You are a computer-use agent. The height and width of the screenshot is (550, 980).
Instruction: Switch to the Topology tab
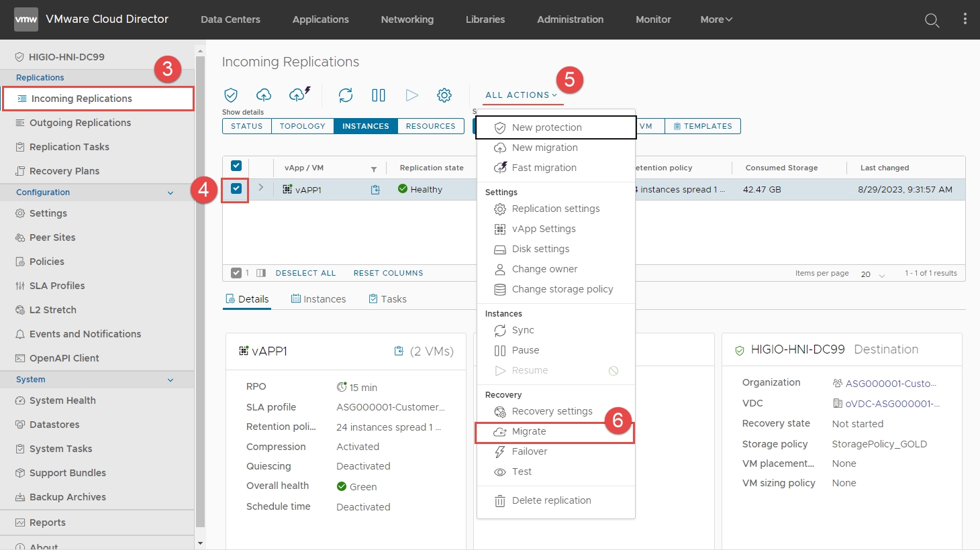pyautogui.click(x=302, y=126)
